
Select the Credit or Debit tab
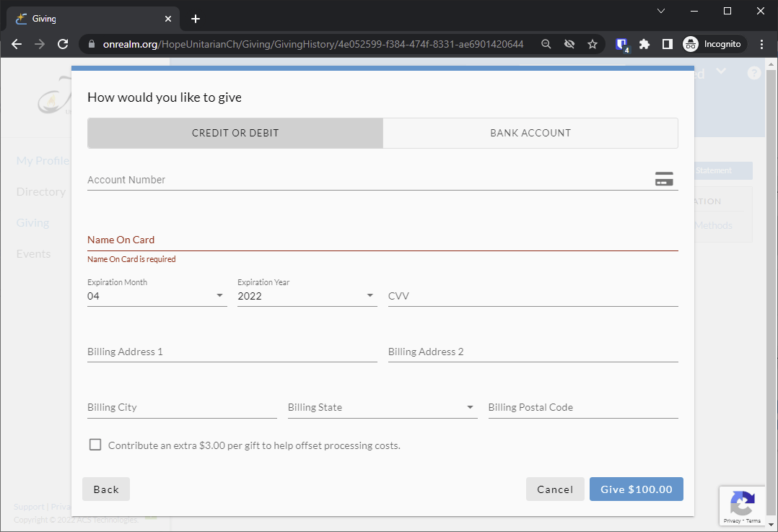(235, 133)
